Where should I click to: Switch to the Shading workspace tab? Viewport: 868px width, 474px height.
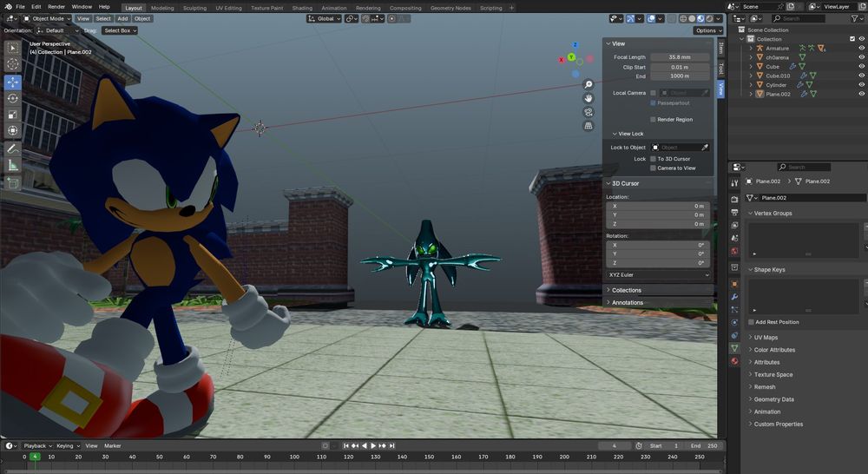tap(302, 8)
